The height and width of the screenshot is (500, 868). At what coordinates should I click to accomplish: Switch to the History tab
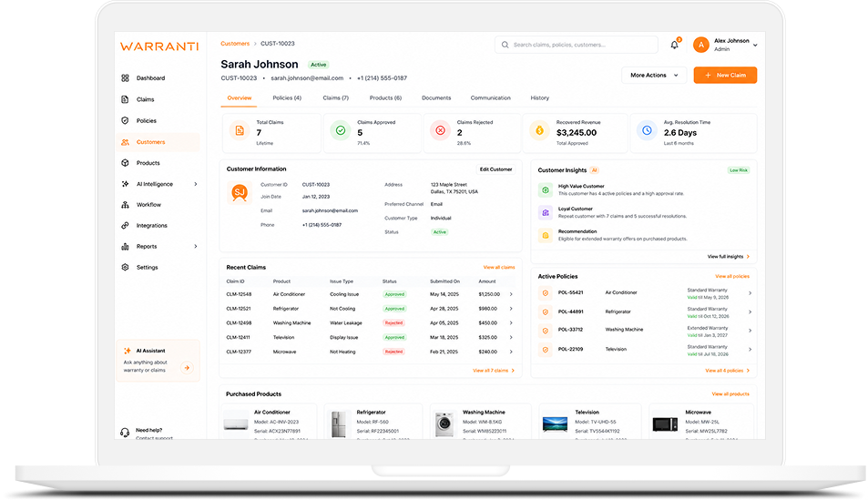[x=540, y=98]
